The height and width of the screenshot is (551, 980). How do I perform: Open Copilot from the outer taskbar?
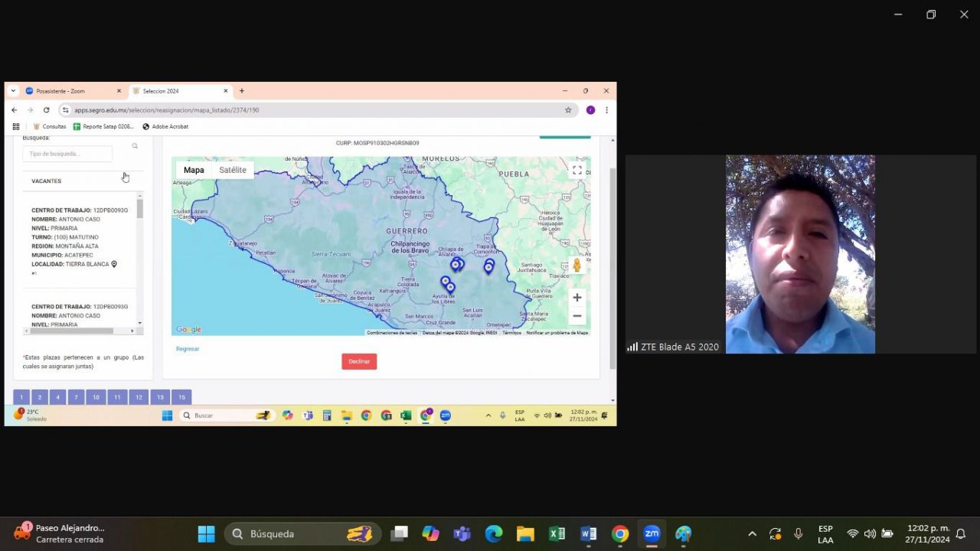point(430,533)
